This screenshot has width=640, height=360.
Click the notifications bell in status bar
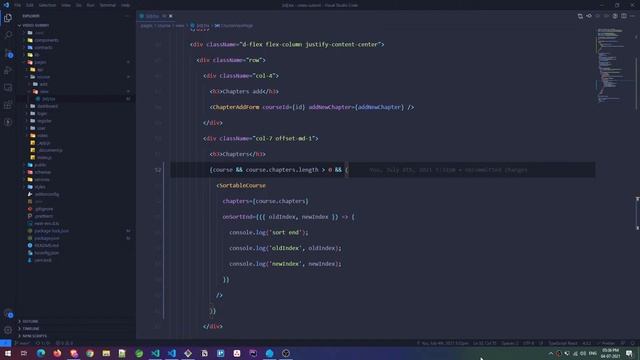click(633, 343)
